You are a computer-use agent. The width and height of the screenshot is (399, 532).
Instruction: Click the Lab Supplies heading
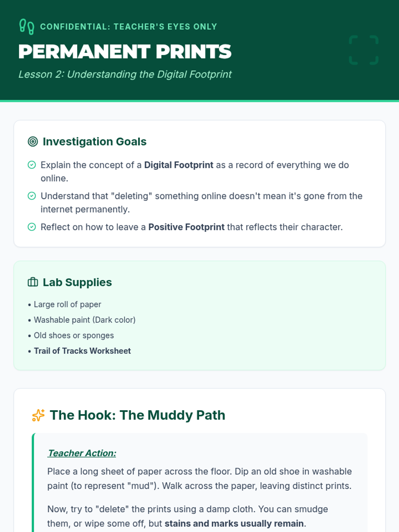tap(77, 282)
